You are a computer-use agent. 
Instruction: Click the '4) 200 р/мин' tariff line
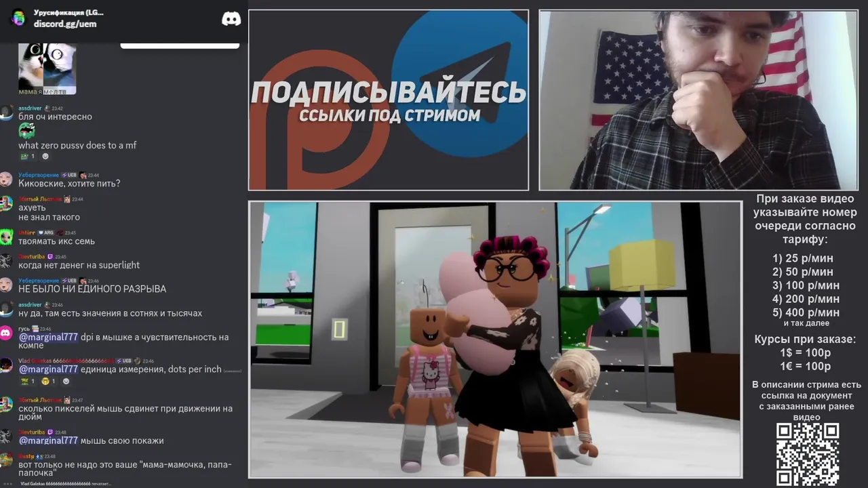click(806, 299)
